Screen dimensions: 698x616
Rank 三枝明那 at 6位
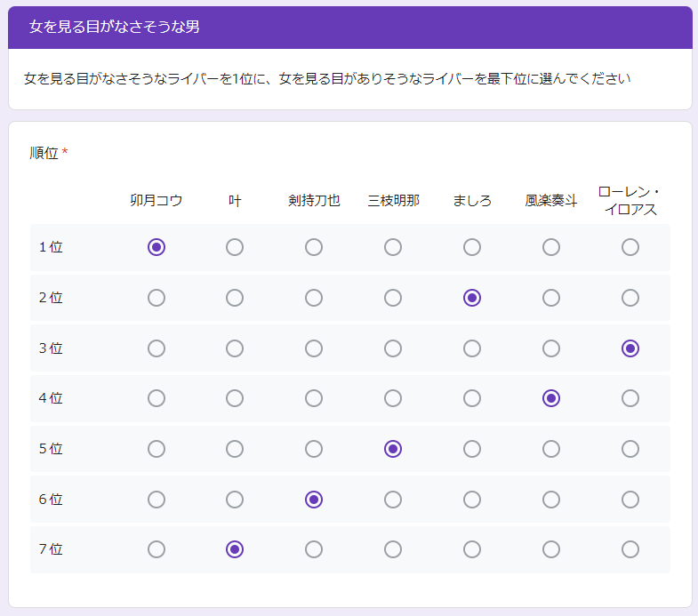coord(393,500)
